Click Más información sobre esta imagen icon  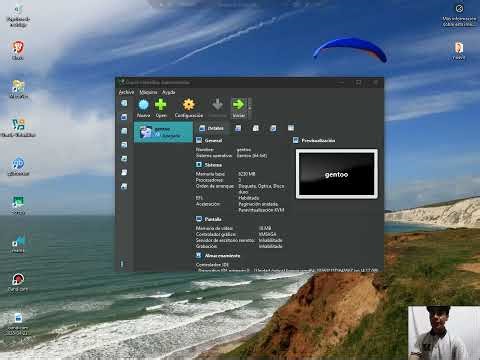tap(459, 15)
